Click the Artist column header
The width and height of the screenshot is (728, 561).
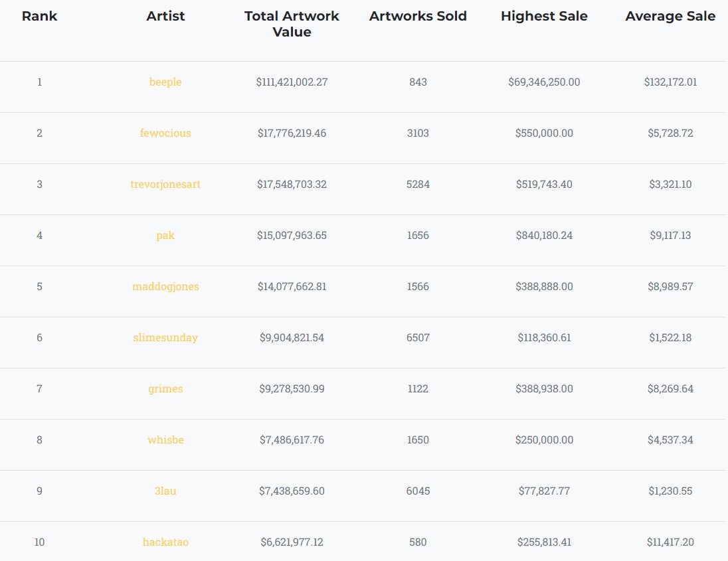165,16
